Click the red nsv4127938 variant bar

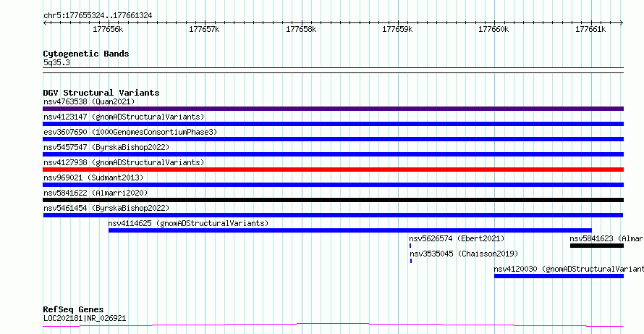[x=333, y=170]
